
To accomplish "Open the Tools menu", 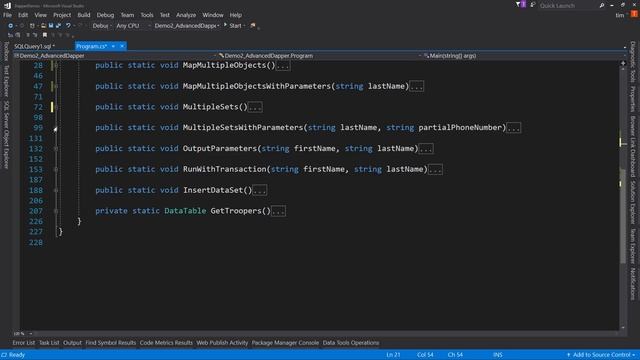I will 147,15.
